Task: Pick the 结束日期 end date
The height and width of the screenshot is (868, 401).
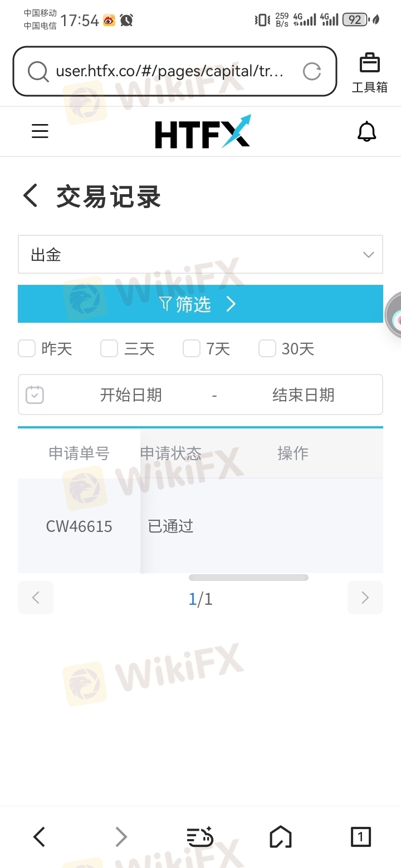Action: click(x=304, y=394)
